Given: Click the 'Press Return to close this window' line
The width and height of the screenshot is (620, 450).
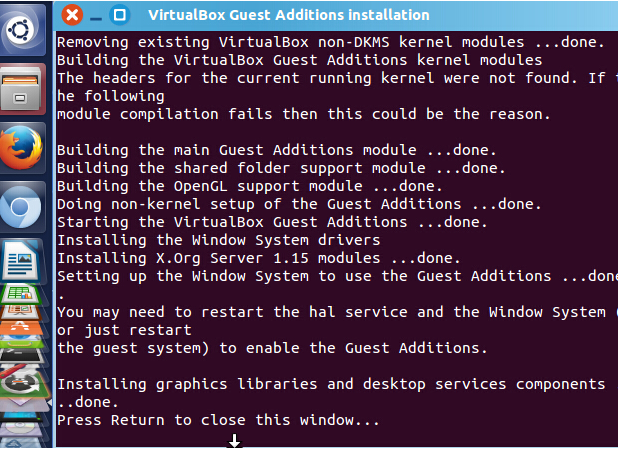Looking at the screenshot, I should pos(218,420).
